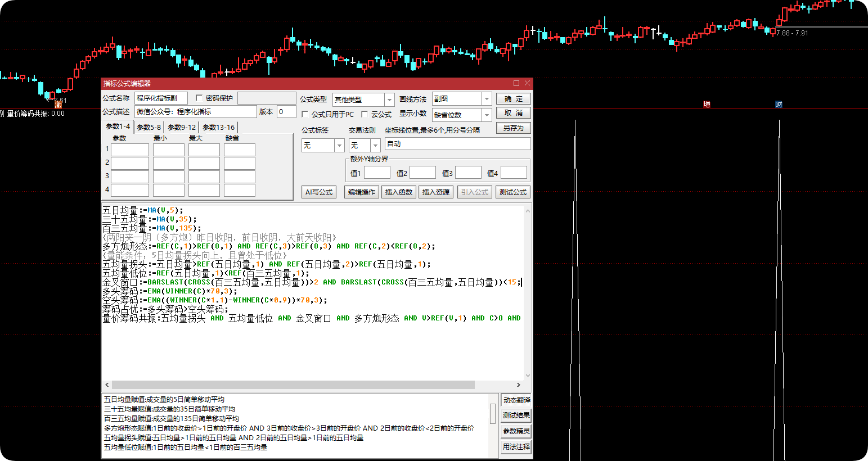Switch to the 参数1-4 tab

pos(118,126)
